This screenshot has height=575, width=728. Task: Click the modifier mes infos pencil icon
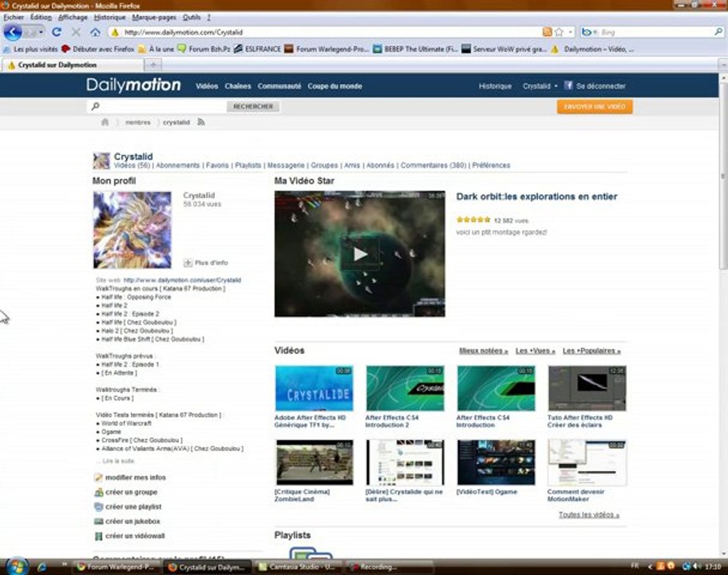pyautogui.click(x=98, y=478)
